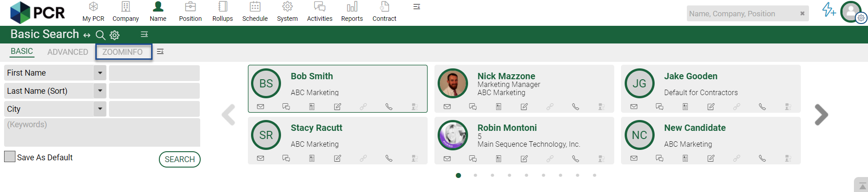Go to next page of cards arrow
The height and width of the screenshot is (192, 868).
click(x=821, y=115)
